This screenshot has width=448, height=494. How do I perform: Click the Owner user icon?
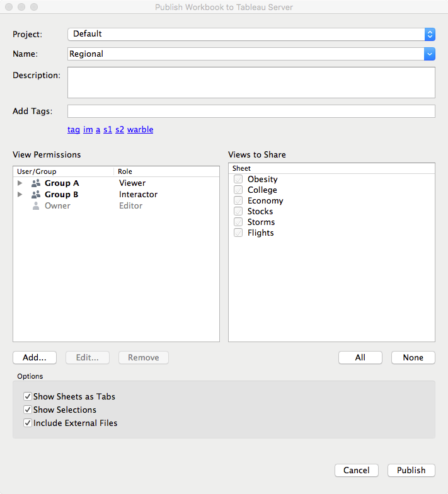coord(36,206)
